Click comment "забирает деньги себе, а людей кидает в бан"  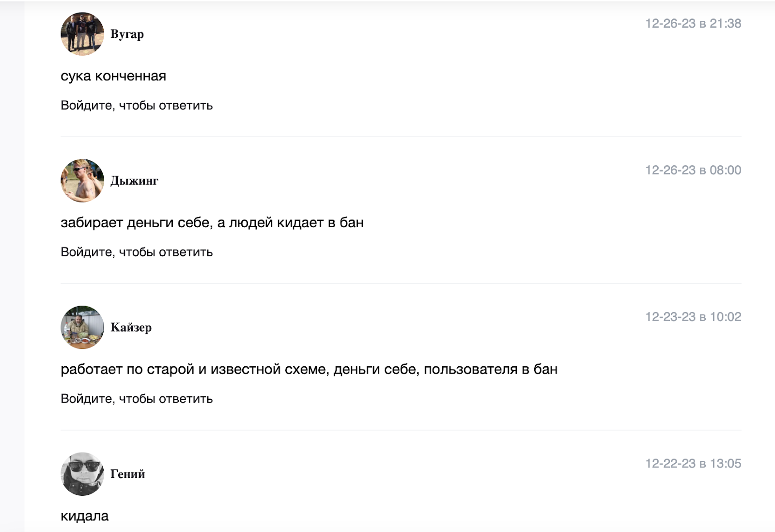pyautogui.click(x=212, y=223)
